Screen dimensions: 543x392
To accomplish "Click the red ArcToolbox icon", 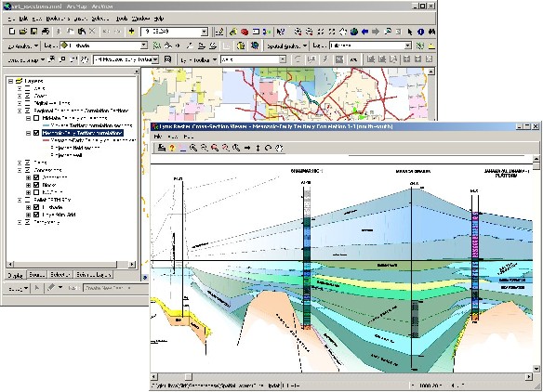I will click(x=245, y=32).
